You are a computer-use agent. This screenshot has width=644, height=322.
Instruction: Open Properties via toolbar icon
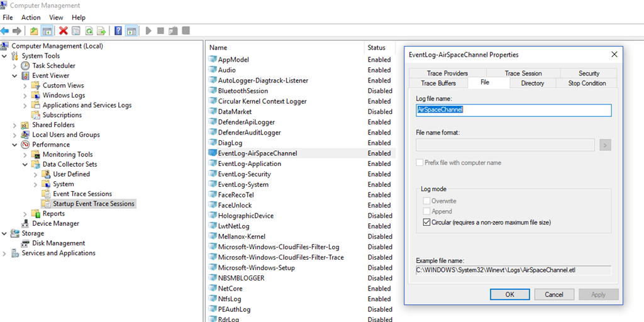point(76,31)
